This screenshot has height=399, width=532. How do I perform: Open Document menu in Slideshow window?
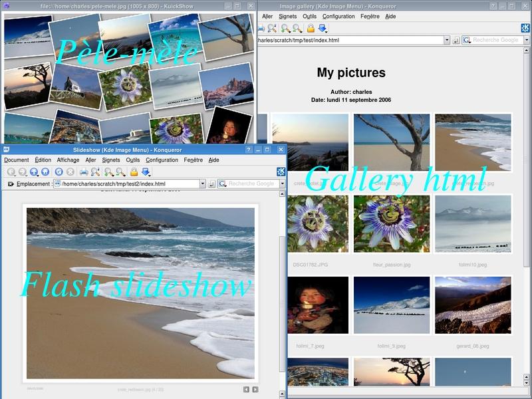(16, 160)
